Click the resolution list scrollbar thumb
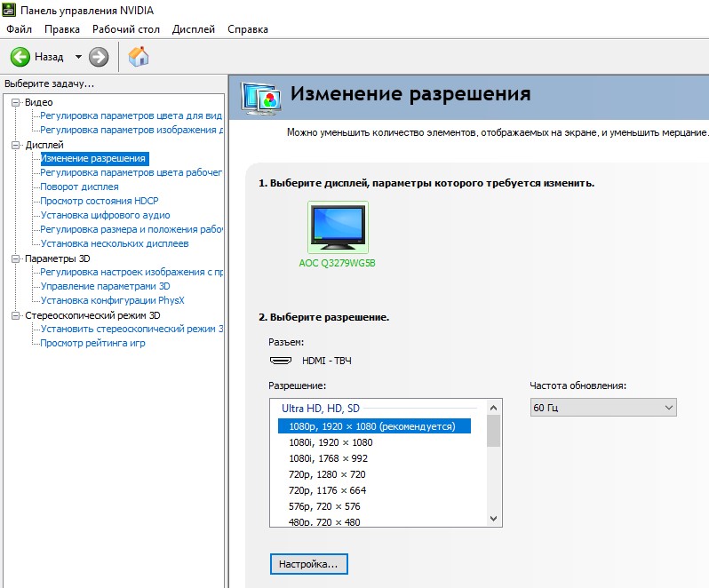Image resolution: width=709 pixels, height=588 pixels. pyautogui.click(x=494, y=431)
